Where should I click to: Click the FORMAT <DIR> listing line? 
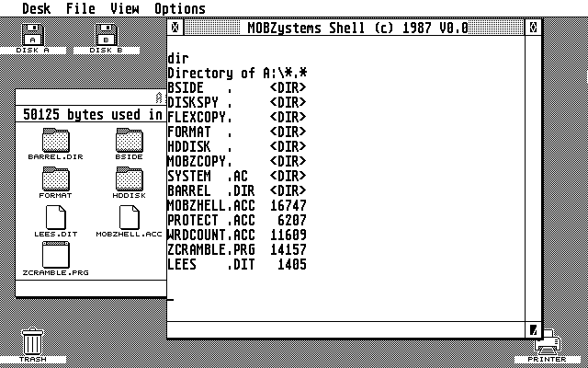click(237, 132)
